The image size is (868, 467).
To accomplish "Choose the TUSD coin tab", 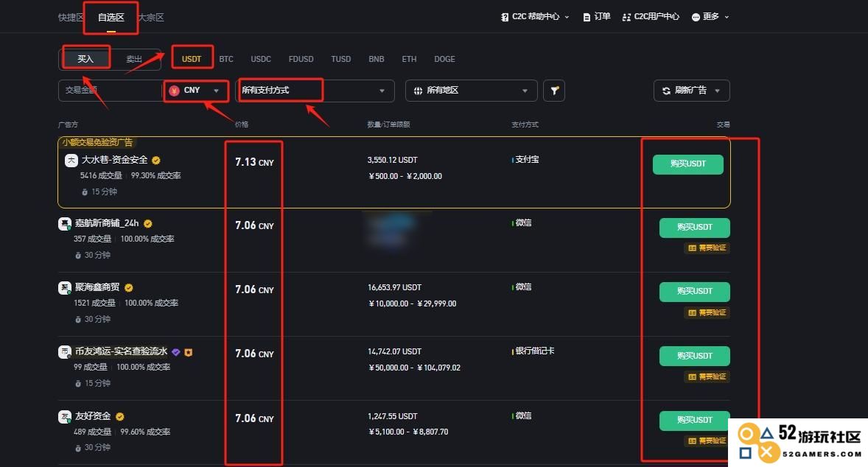I will [x=341, y=59].
